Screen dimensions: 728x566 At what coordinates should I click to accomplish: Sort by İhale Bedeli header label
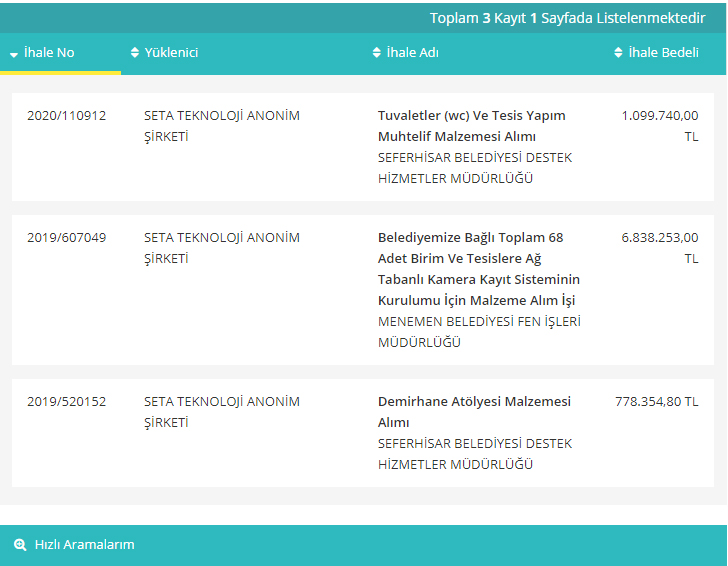(663, 52)
